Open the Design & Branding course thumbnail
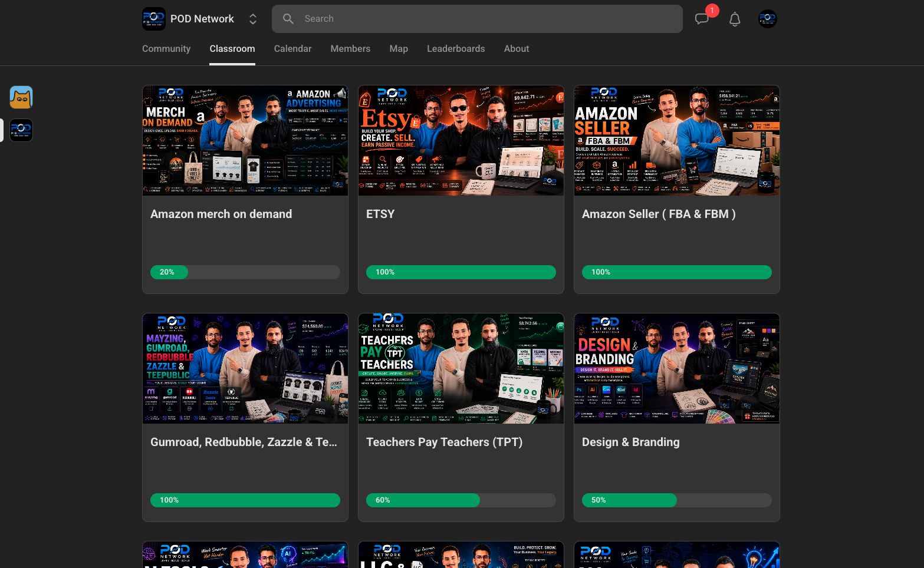Viewport: 924px width, 568px height. [x=677, y=369]
